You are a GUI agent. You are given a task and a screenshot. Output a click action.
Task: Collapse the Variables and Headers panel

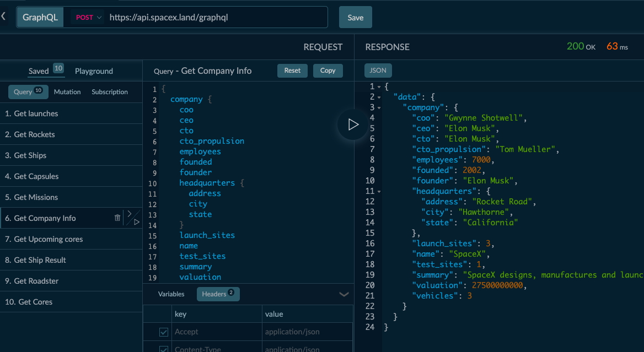pyautogui.click(x=344, y=294)
